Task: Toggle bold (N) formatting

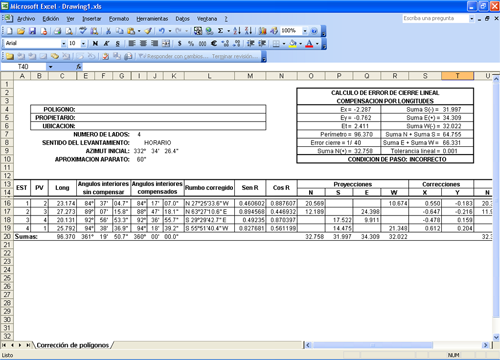Action: click(x=95, y=43)
